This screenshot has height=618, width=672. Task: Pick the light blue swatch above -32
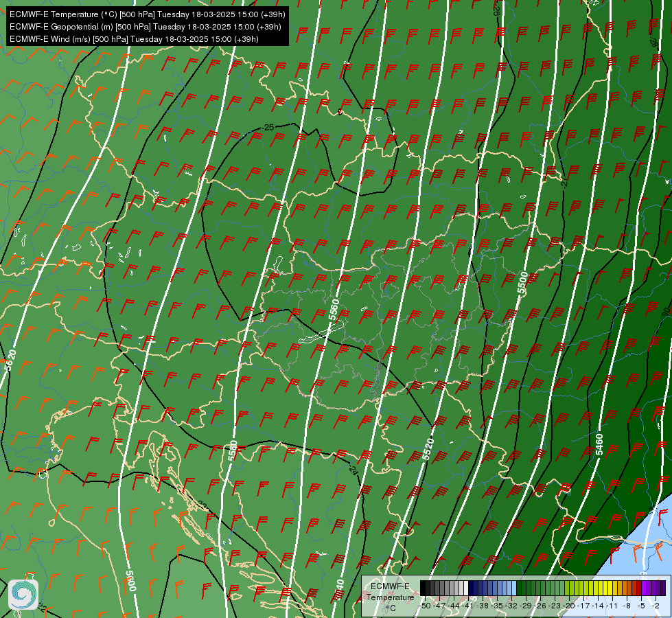514,588
